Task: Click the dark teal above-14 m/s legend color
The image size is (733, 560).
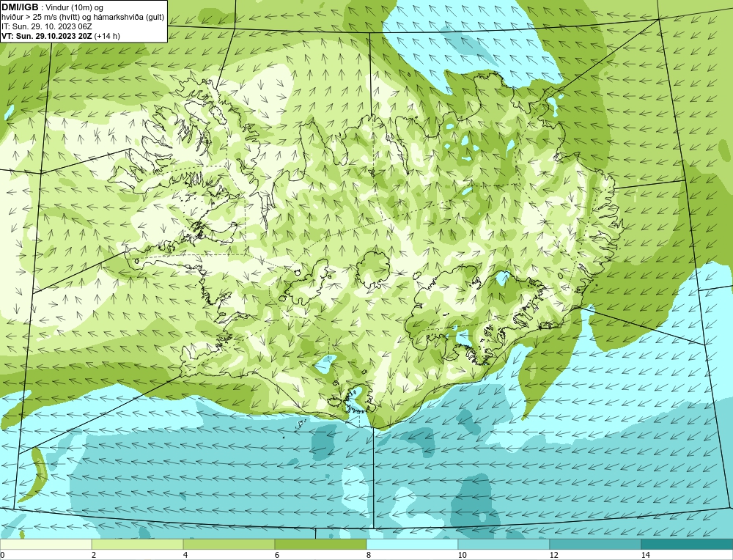Action: pyautogui.click(x=688, y=544)
